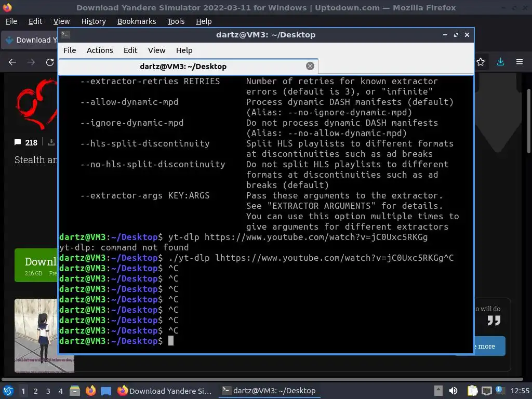
Task: Click the update notification tray icon
Action: coord(499,390)
